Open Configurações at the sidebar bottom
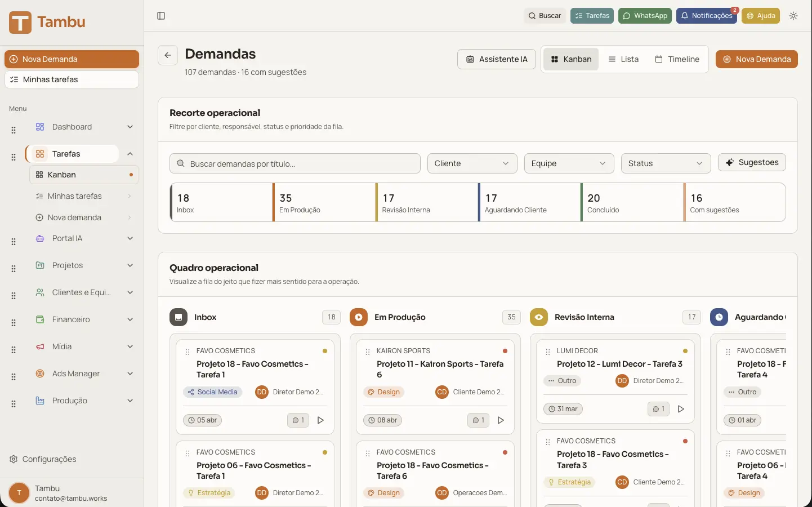The height and width of the screenshot is (507, 812). pos(48,459)
